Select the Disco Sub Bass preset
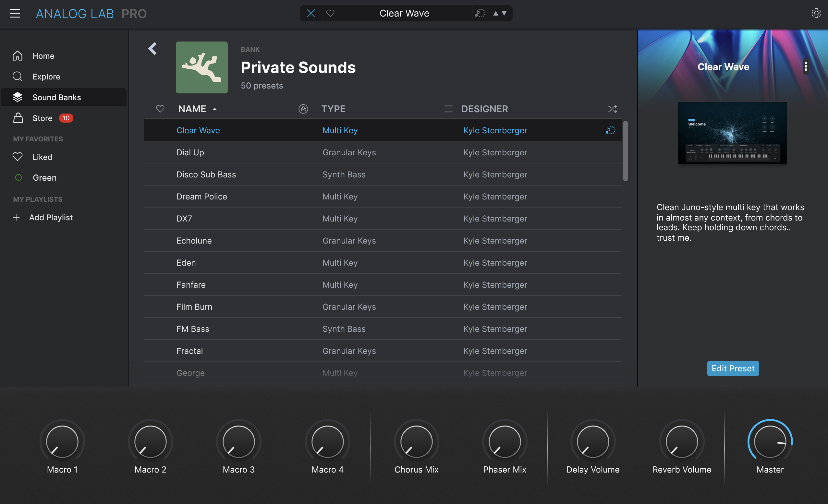Screen dimensions: 828x504 pyautogui.click(x=383, y=174)
